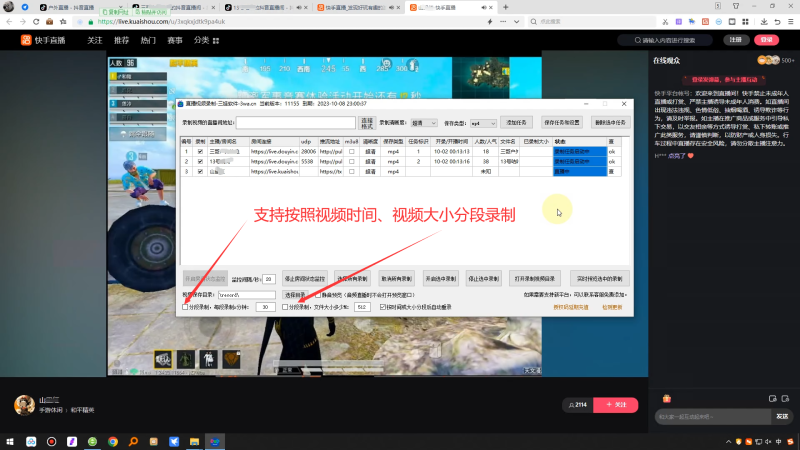Viewport: 800px width, 450px height.
Task: Click Open Recording Folder (打开录制视频目录) button
Action: 535,279
